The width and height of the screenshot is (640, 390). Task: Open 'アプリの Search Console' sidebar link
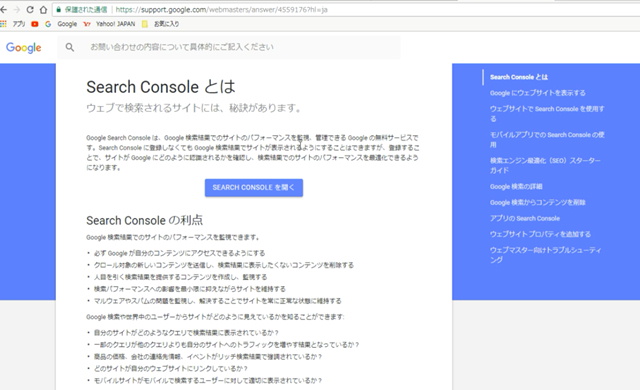tap(524, 218)
